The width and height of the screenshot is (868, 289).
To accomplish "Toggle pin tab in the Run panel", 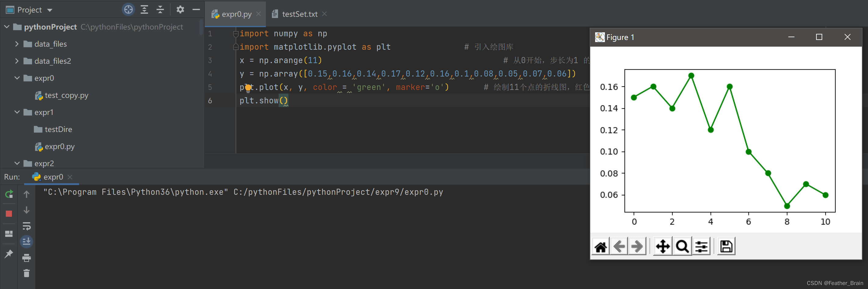I will click(x=9, y=254).
